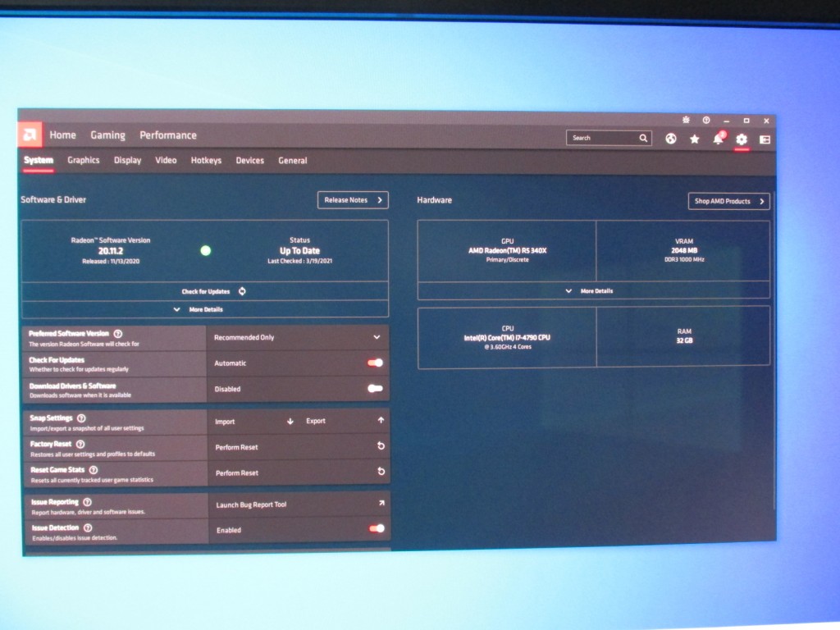Viewport: 840px width, 630px height.
Task: Click the Launch Bug Report Tool arrow icon
Action: [x=381, y=503]
